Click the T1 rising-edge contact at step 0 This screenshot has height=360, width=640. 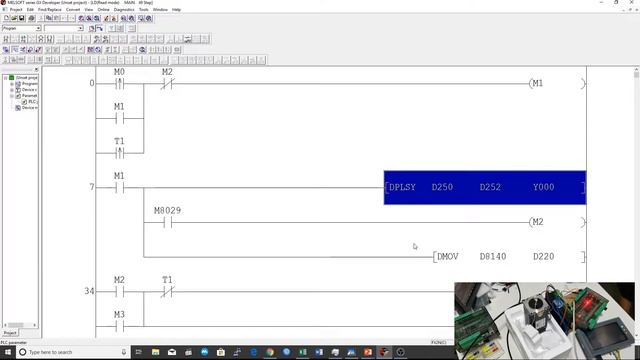tap(119, 153)
